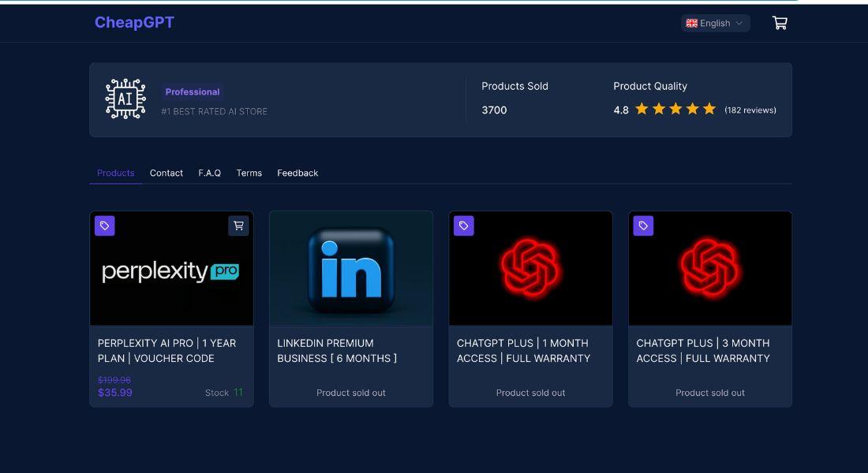Click the ChatGPT Plus 3 Month image
This screenshot has width=868, height=473.
click(x=710, y=268)
